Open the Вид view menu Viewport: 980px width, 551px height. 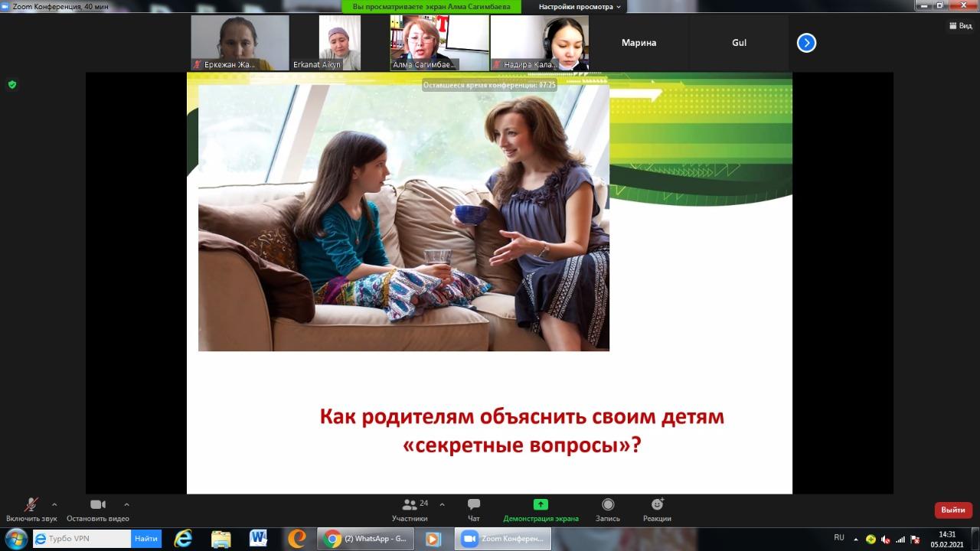pos(961,25)
